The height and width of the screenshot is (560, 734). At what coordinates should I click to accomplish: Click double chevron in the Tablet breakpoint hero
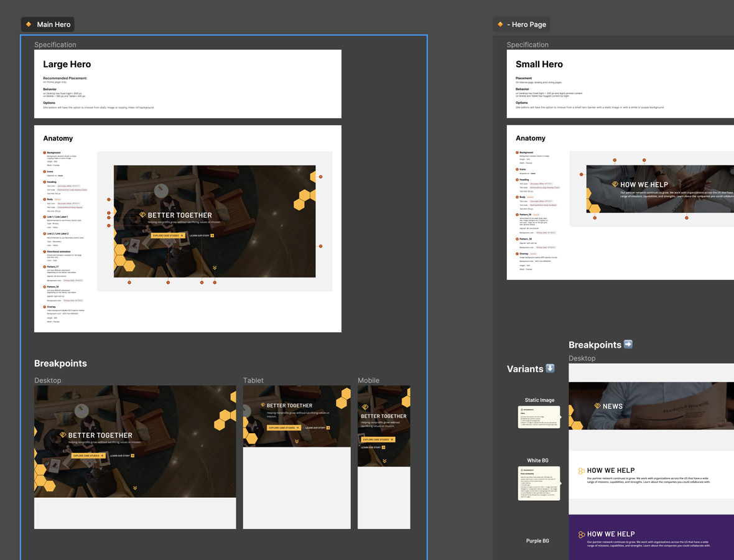pos(297,441)
